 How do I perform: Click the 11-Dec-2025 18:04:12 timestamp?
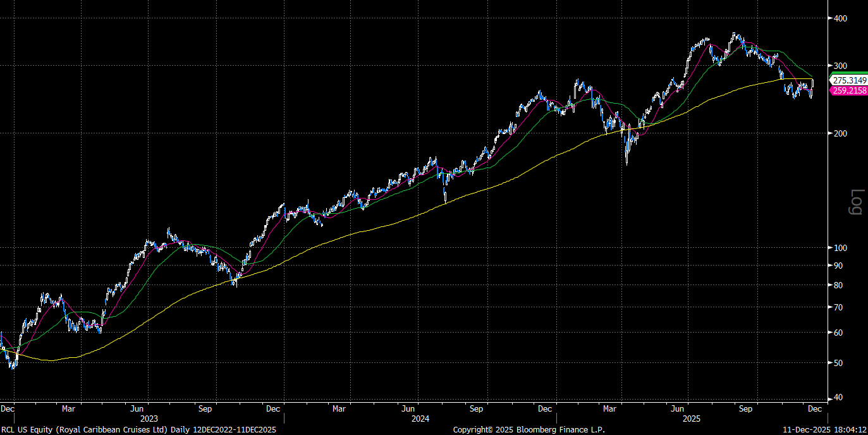coord(824,430)
